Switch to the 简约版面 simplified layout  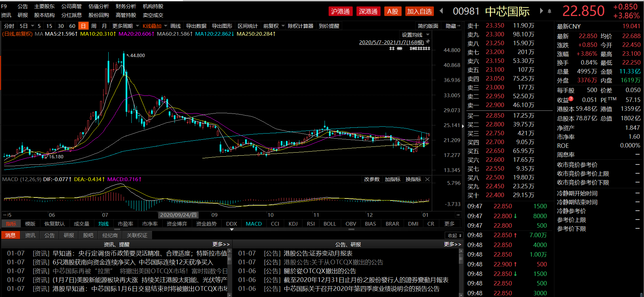tap(428, 26)
